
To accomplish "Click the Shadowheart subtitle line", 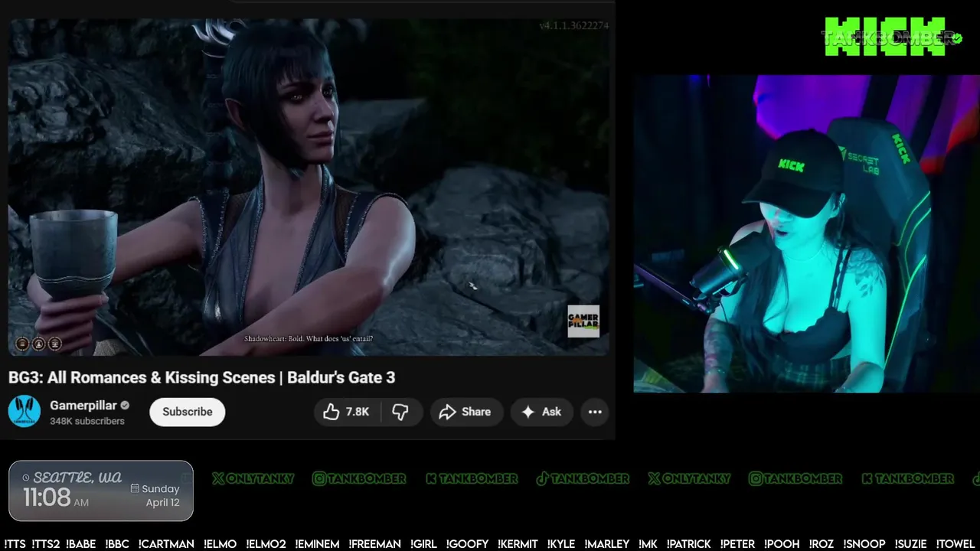I will tap(309, 338).
